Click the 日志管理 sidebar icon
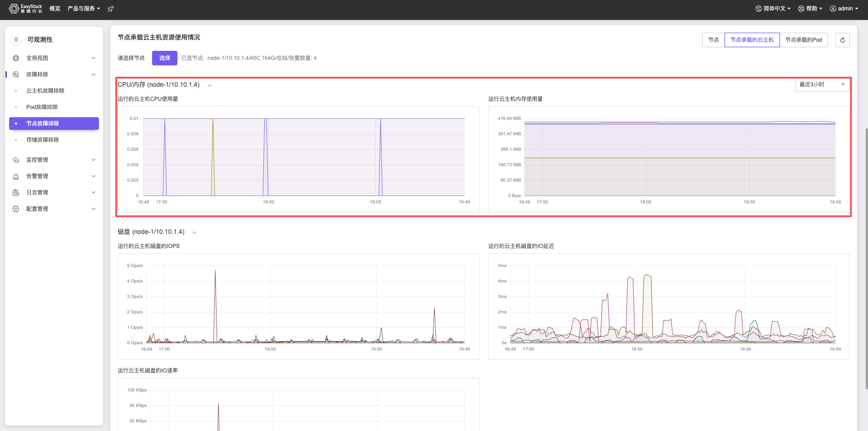 pos(16,193)
